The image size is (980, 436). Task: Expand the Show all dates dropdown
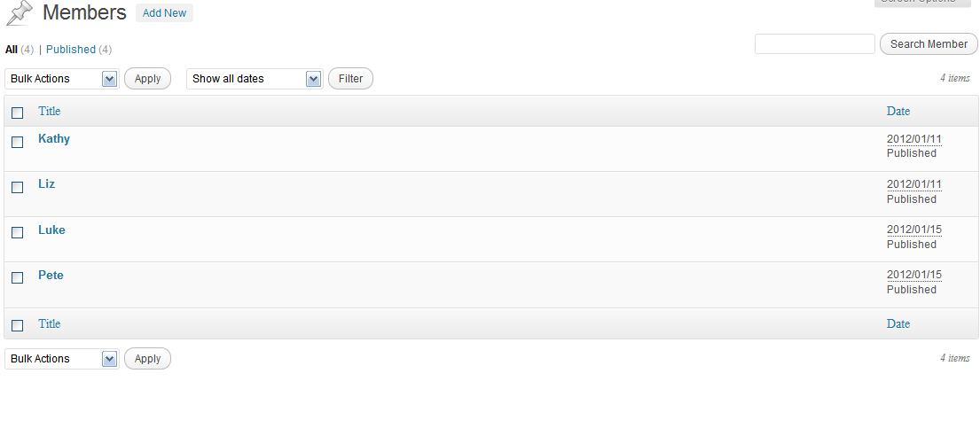(x=255, y=79)
